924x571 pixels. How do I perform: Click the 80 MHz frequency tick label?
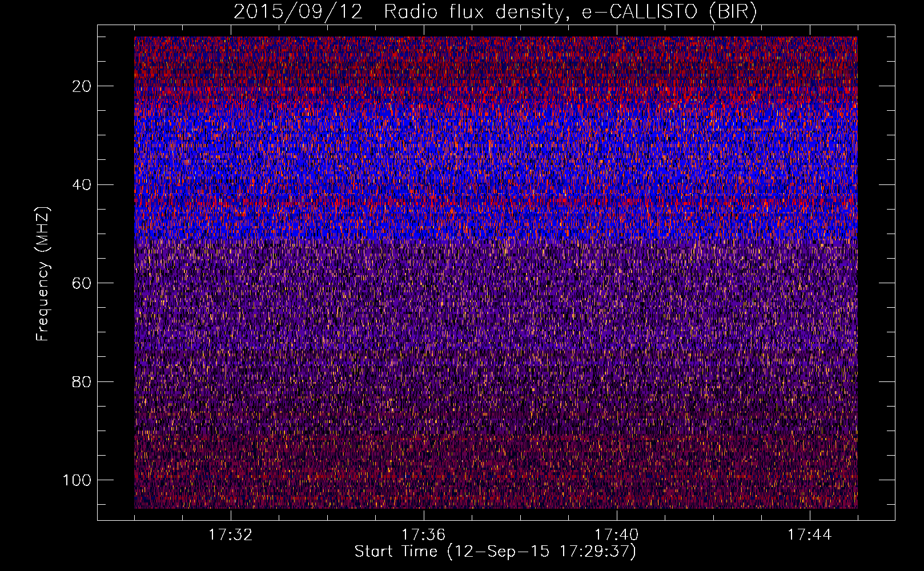click(x=82, y=381)
